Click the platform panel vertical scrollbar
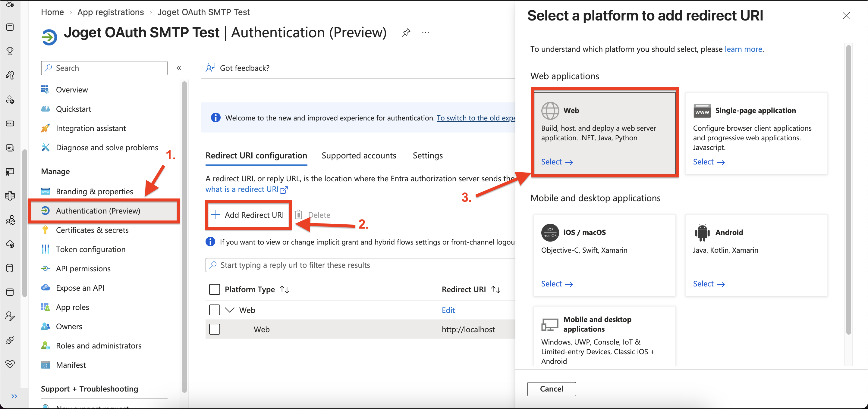868x409 pixels. pyautogui.click(x=848, y=189)
